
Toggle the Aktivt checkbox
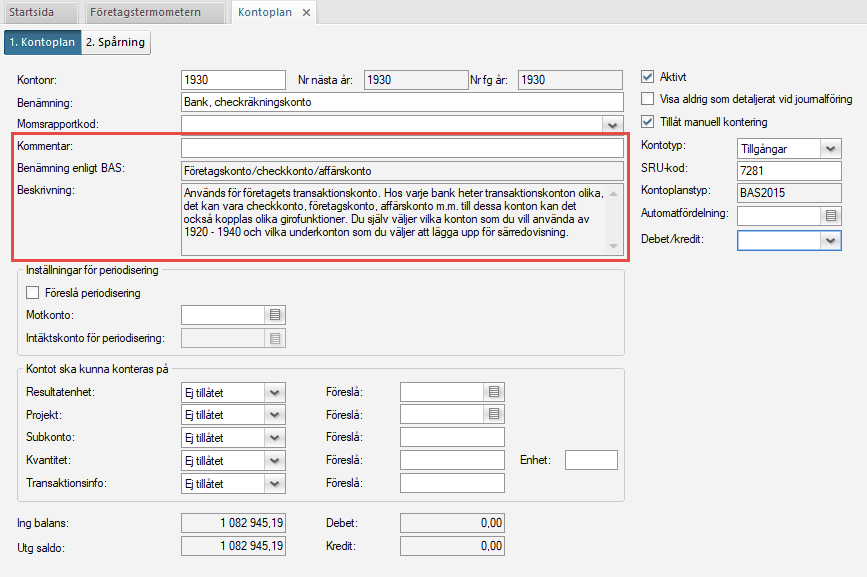(647, 76)
